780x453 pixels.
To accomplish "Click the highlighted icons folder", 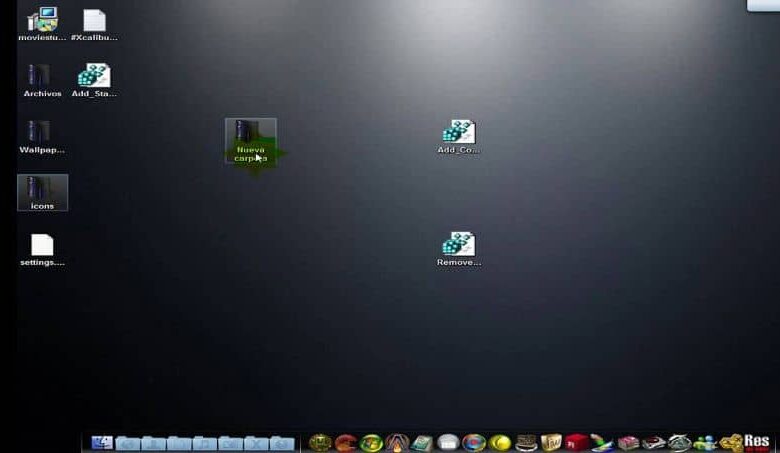I will (42, 192).
